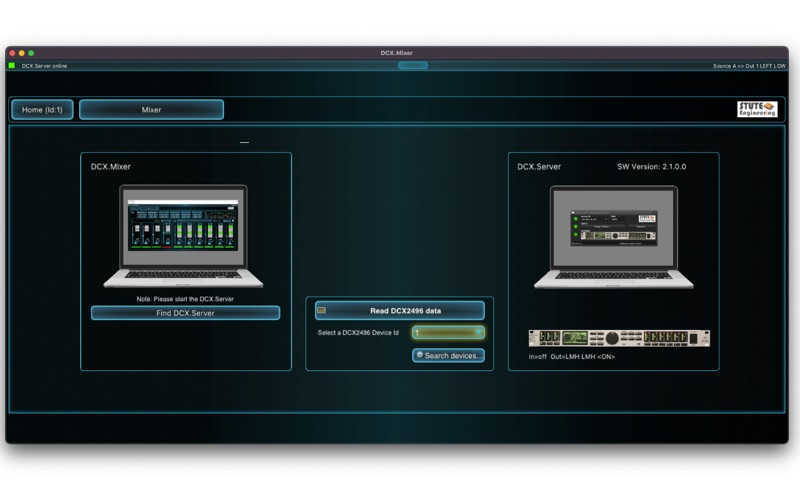Click the Stute Engineering logo
Image resolution: width=800 pixels, height=500 pixels.
(x=757, y=109)
